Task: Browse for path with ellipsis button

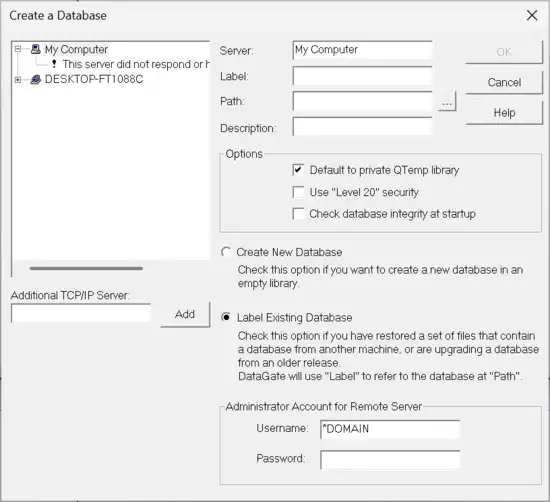Action: (x=447, y=102)
